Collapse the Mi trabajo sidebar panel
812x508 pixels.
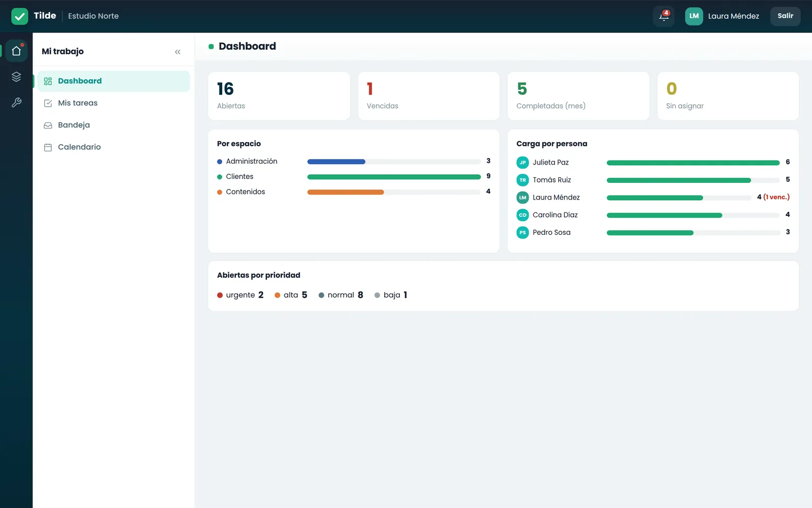[x=178, y=52]
